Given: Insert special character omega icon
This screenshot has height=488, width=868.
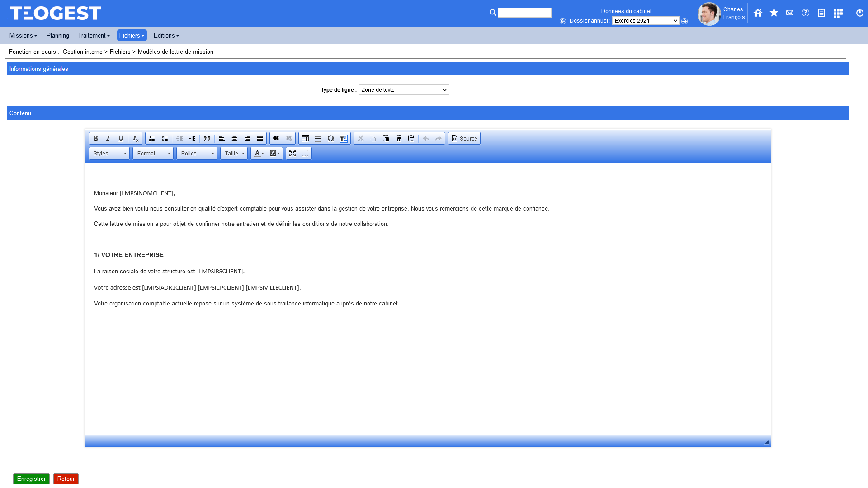Looking at the screenshot, I should (x=330, y=138).
